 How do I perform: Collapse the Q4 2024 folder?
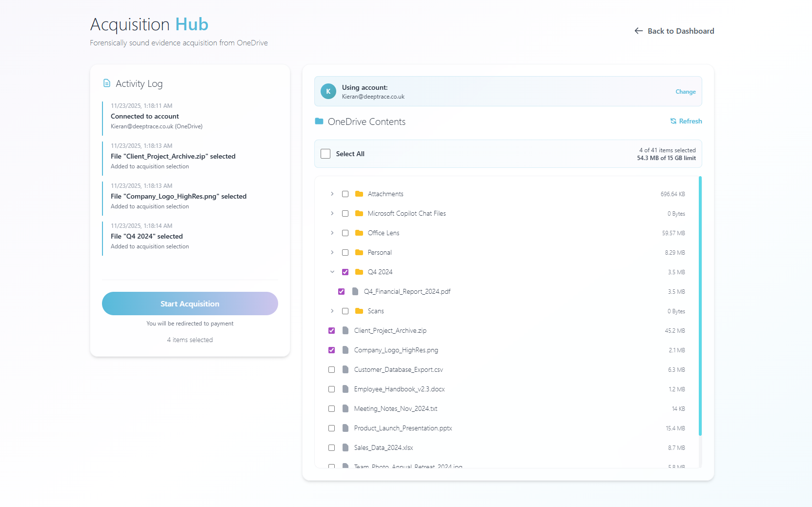tap(332, 272)
